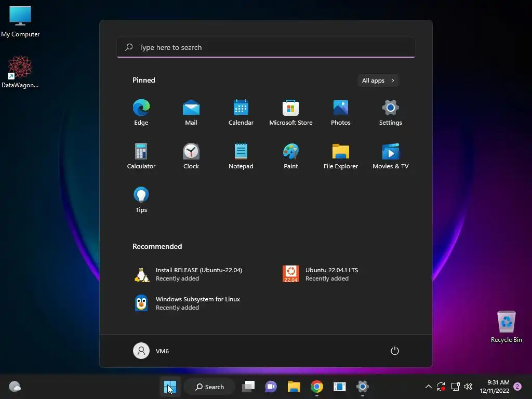The image size is (532, 399).
Task: Select the Recycle Bin on the desktop
Action: 506,327
